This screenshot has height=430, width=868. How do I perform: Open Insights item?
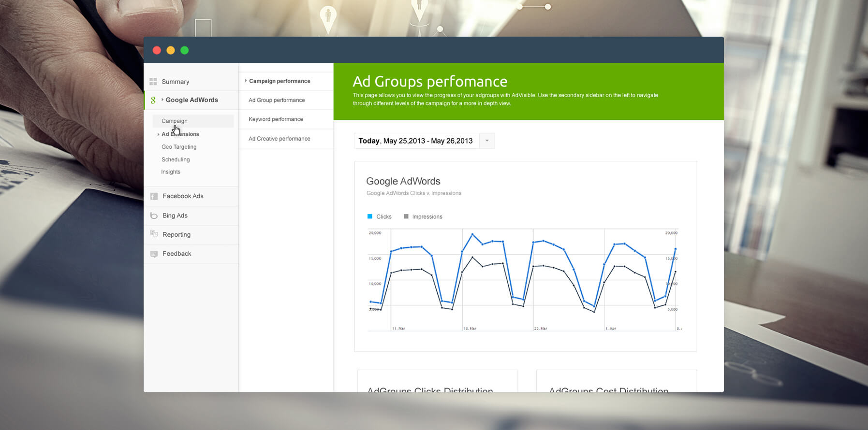coord(171,172)
